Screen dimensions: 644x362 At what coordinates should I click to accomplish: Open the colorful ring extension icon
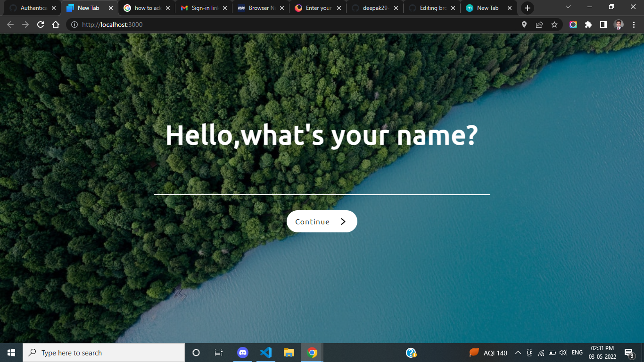pos(573,25)
